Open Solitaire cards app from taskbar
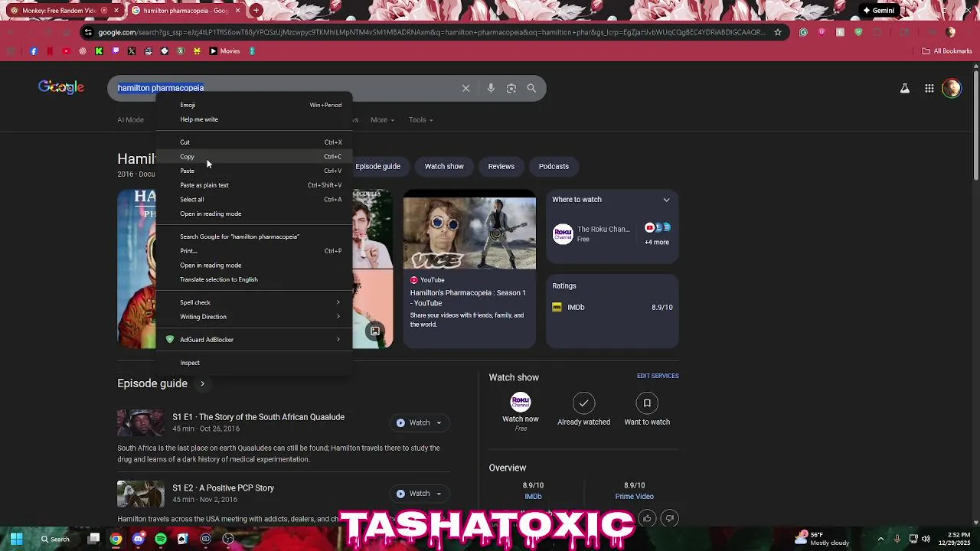This screenshot has width=980, height=551. [182, 539]
